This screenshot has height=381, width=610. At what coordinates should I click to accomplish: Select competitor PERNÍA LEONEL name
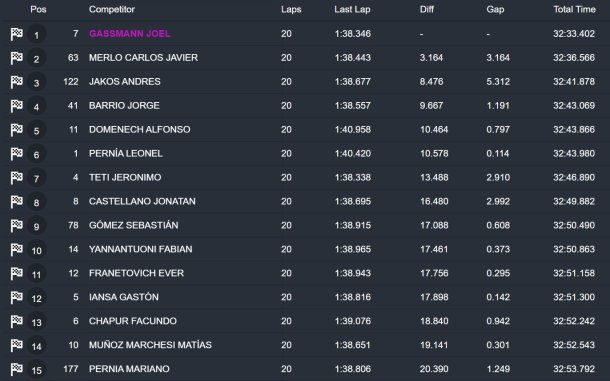[126, 154]
